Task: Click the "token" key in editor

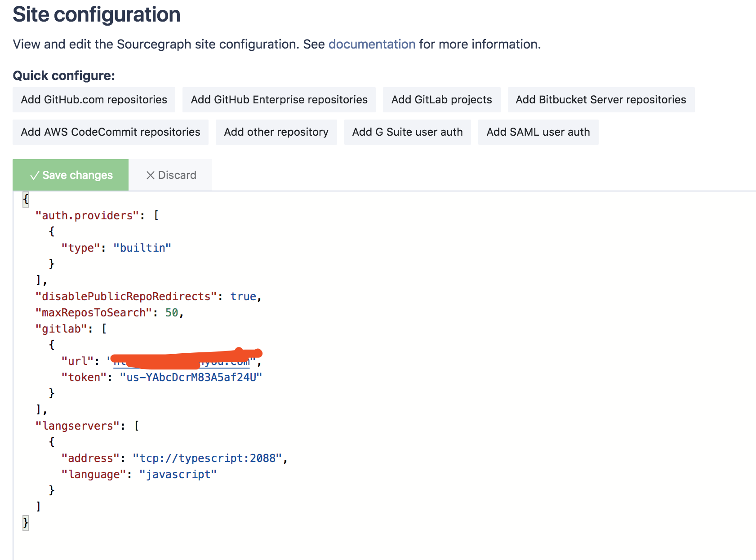Action: pos(84,378)
